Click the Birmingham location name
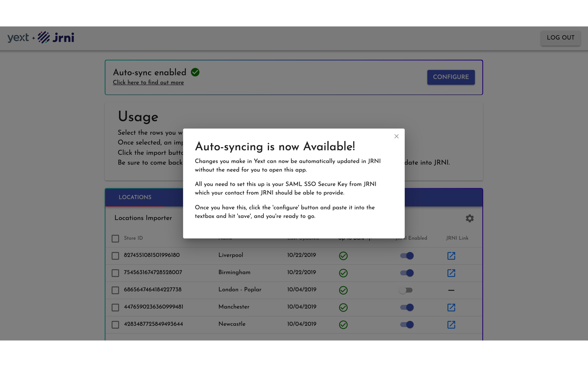This screenshot has width=588, height=367. click(234, 273)
